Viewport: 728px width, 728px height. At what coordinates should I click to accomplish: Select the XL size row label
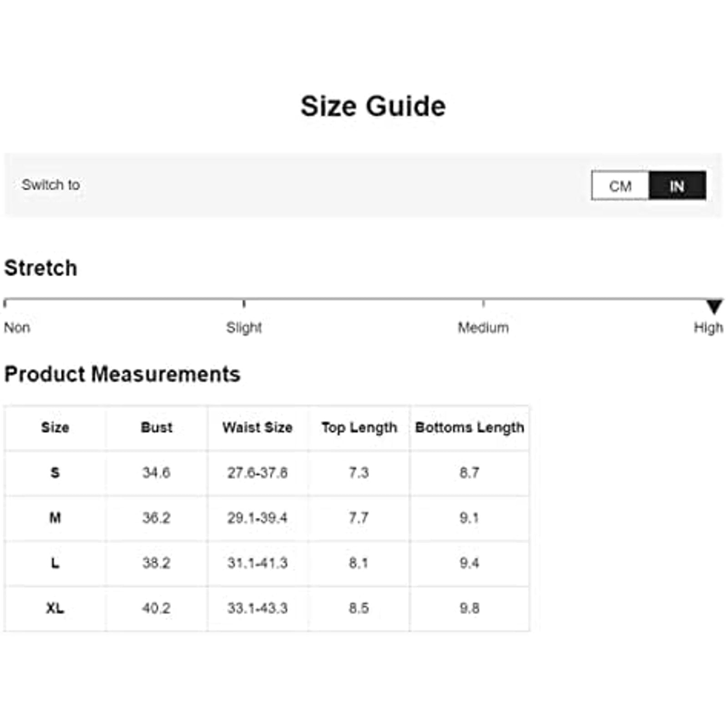55,608
